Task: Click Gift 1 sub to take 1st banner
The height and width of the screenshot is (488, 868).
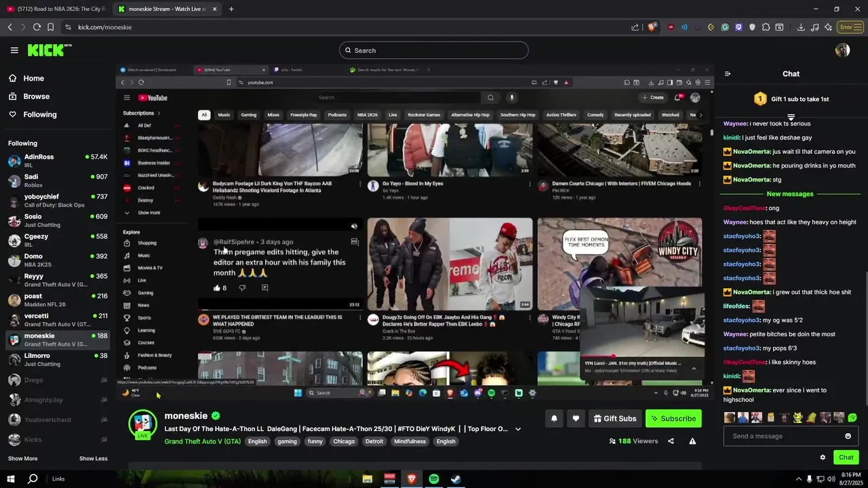Action: pyautogui.click(x=791, y=99)
